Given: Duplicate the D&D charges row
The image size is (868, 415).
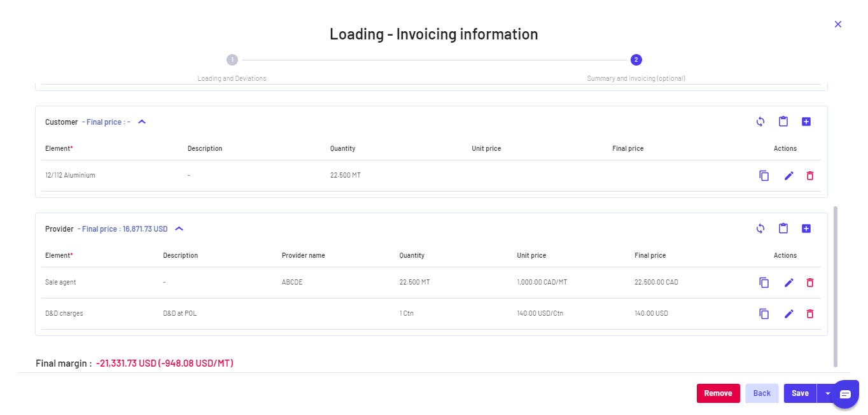Looking at the screenshot, I should pos(764,314).
